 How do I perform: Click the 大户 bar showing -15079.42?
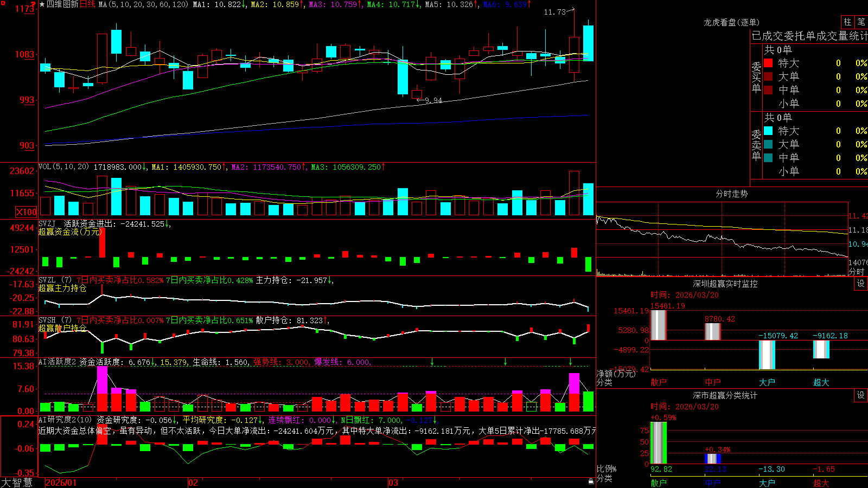pyautogui.click(x=767, y=355)
